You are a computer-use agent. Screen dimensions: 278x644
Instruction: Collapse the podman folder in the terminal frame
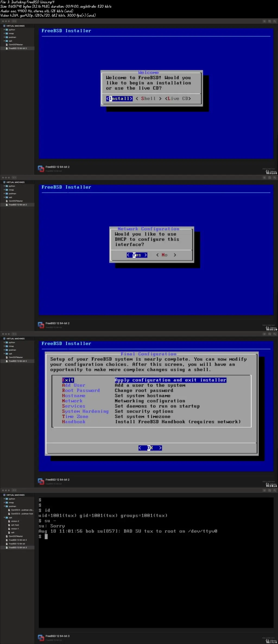pos(4,506)
